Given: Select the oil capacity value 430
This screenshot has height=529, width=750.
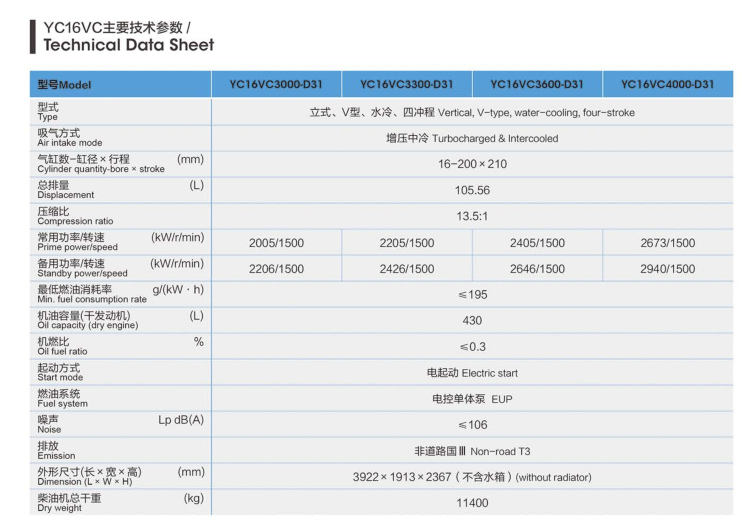Looking at the screenshot, I should (472, 321).
